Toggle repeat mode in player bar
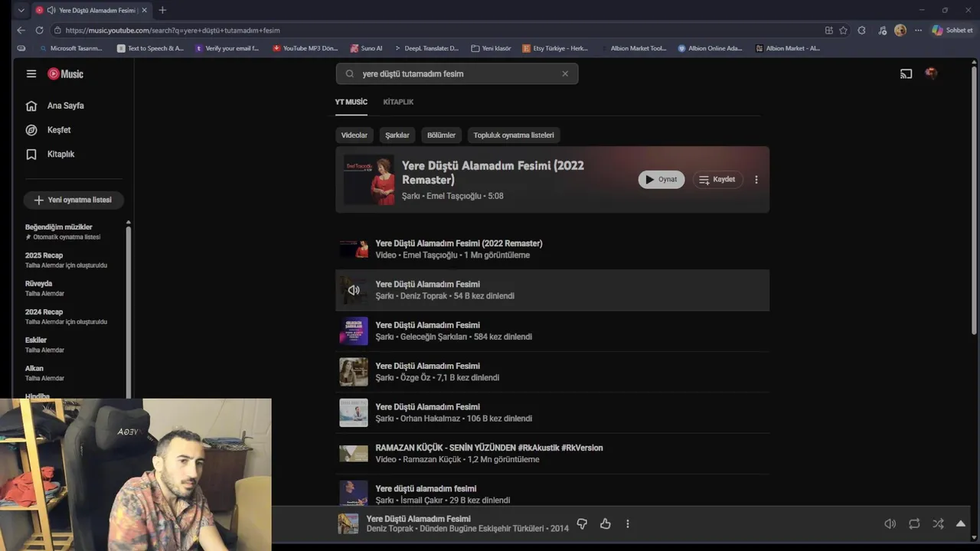The height and width of the screenshot is (551, 980). (x=914, y=524)
